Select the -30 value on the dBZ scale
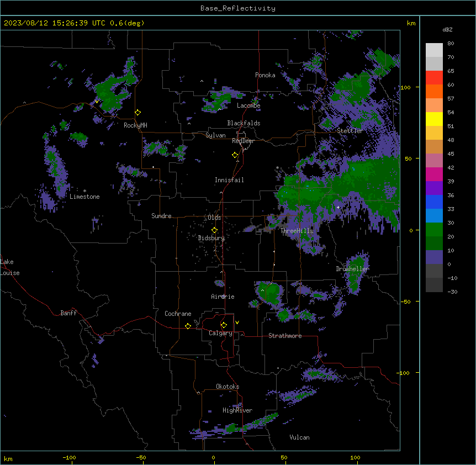 tap(452, 292)
